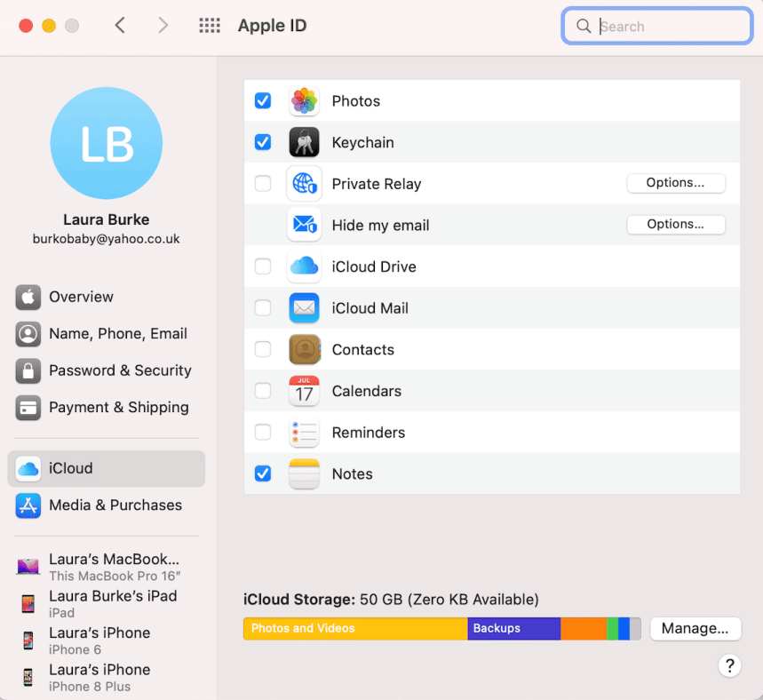Select Password & Security in sidebar
The width and height of the screenshot is (763, 700).
(120, 370)
